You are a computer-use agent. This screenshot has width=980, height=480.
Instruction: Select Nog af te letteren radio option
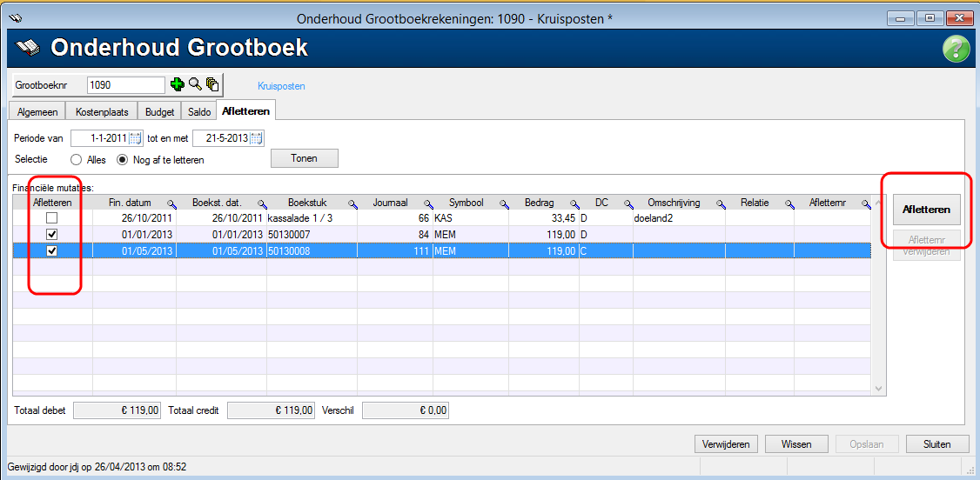122,159
